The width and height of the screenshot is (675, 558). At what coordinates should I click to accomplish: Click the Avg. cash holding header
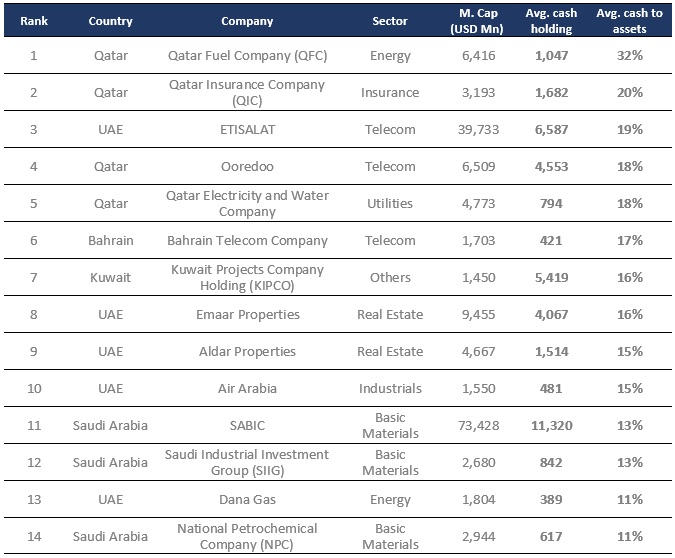[551, 21]
